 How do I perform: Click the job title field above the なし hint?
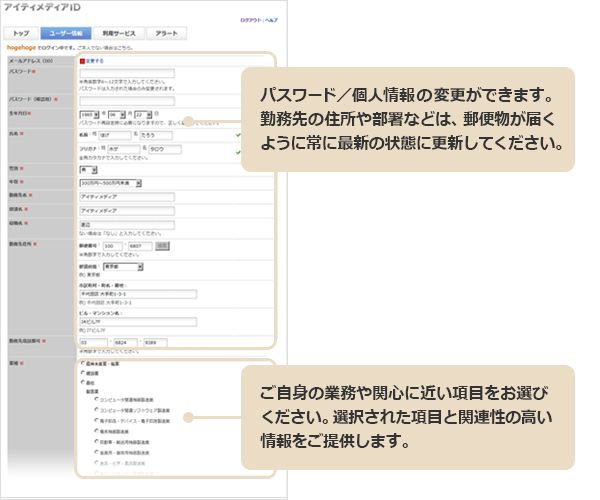point(127,225)
